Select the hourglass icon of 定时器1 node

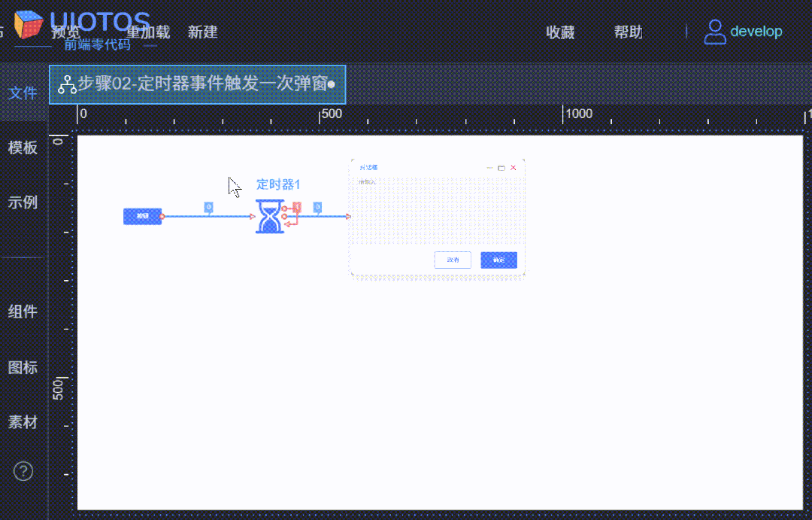click(271, 217)
